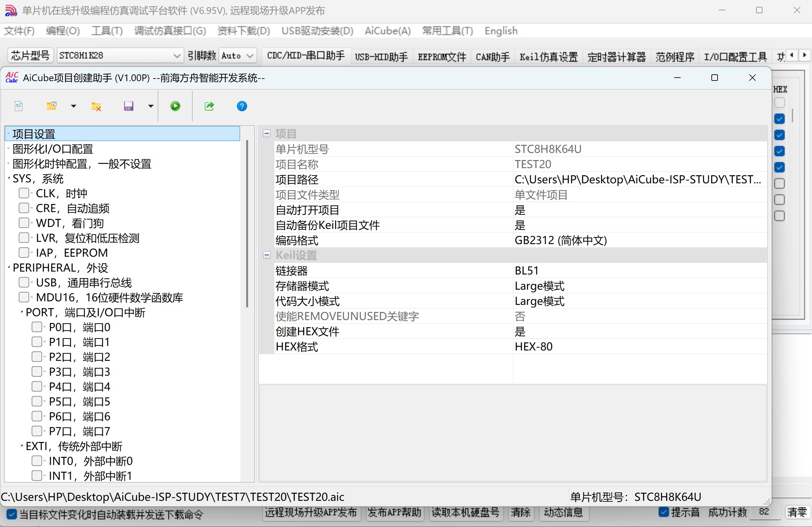Click the 读取本机硬盘号 button

466,512
